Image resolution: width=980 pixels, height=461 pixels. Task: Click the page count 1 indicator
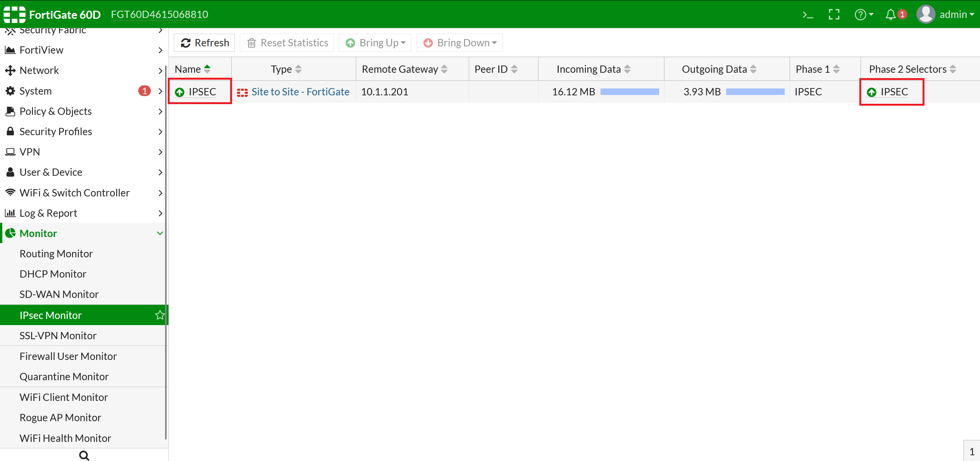tap(972, 452)
